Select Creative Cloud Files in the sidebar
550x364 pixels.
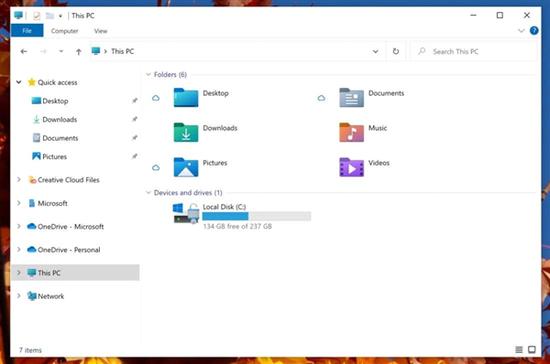pos(63,180)
